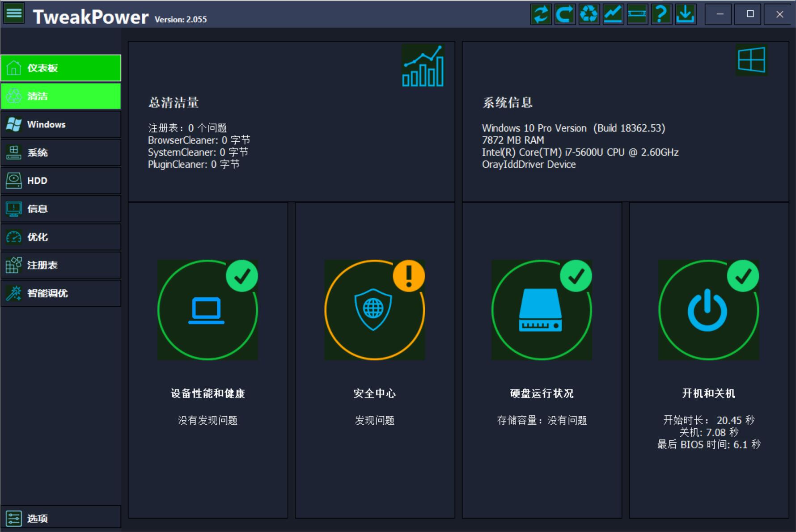The image size is (796, 532).
Task: Click the refresh/sync icon in the toolbar
Action: pos(541,14)
